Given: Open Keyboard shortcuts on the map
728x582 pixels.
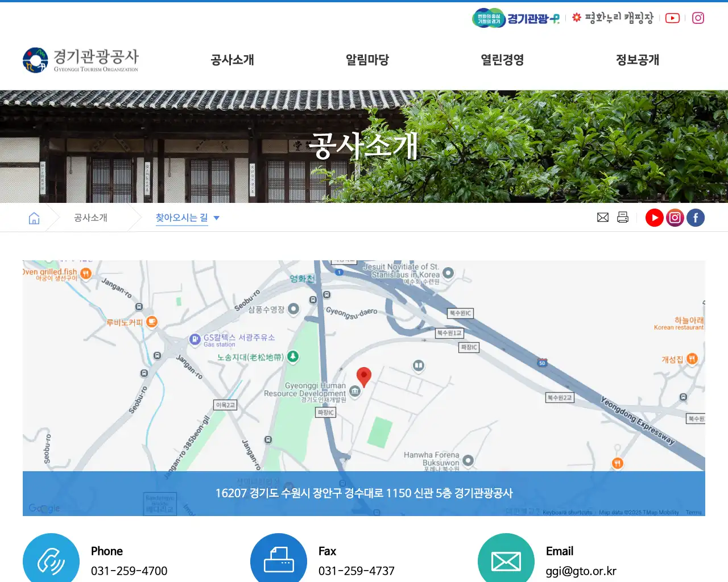Looking at the screenshot, I should point(567,512).
